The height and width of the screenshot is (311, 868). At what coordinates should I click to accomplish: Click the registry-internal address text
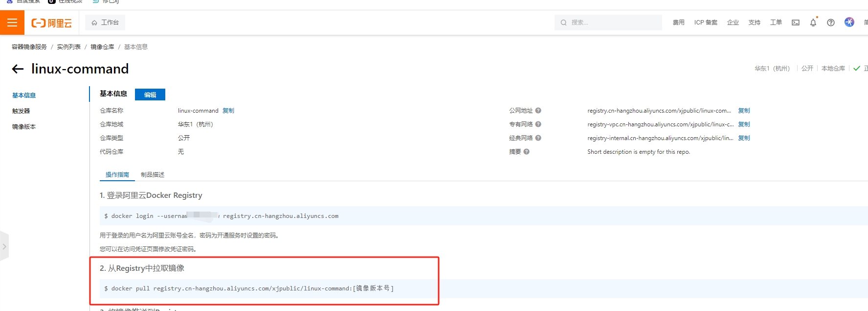click(x=660, y=138)
